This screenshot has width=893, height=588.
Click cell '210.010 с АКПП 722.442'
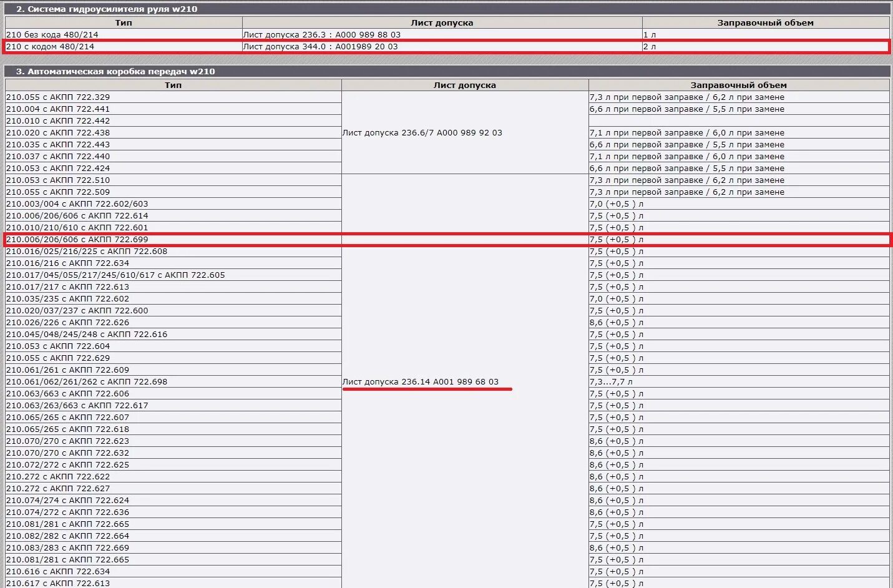click(x=173, y=120)
